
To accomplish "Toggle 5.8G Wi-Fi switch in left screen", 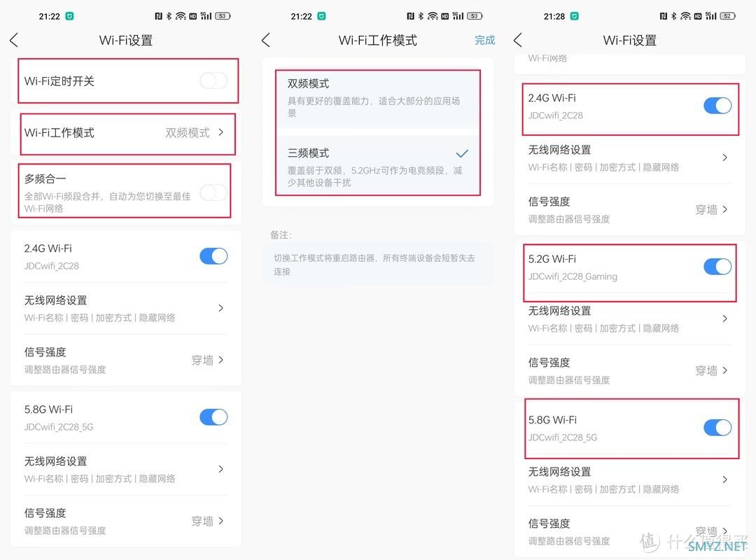I will (x=213, y=417).
